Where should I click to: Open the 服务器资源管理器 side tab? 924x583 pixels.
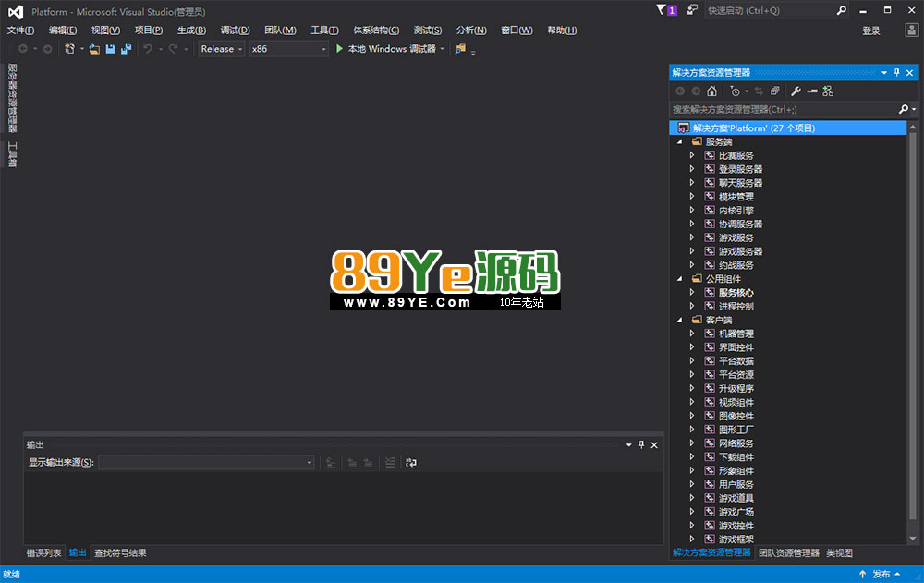(12, 99)
